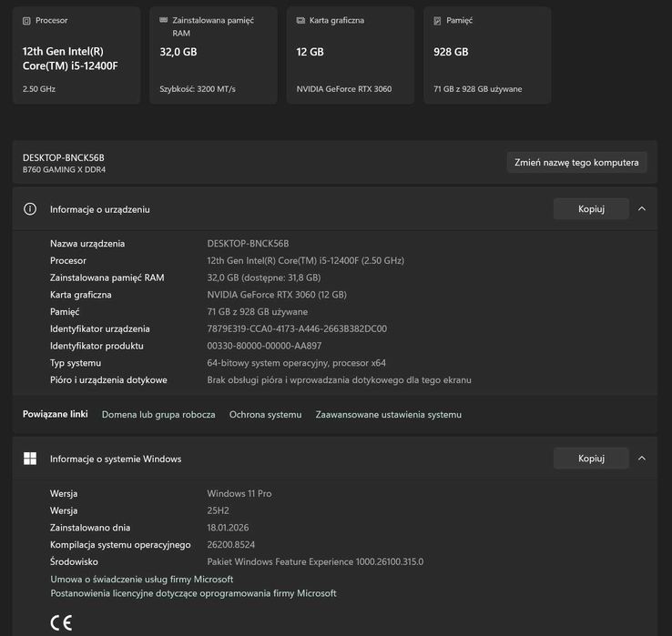Click the 64-bitowy system operacyjny value
Viewport: 672px width, 636px height.
pos(297,363)
